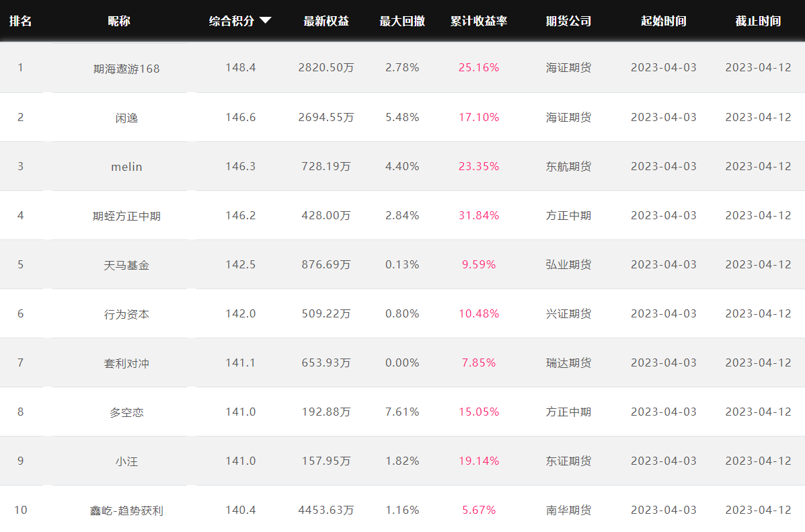Image resolution: width=805 pixels, height=532 pixels.
Task: Select company 兴证期货
Action: 568,314
